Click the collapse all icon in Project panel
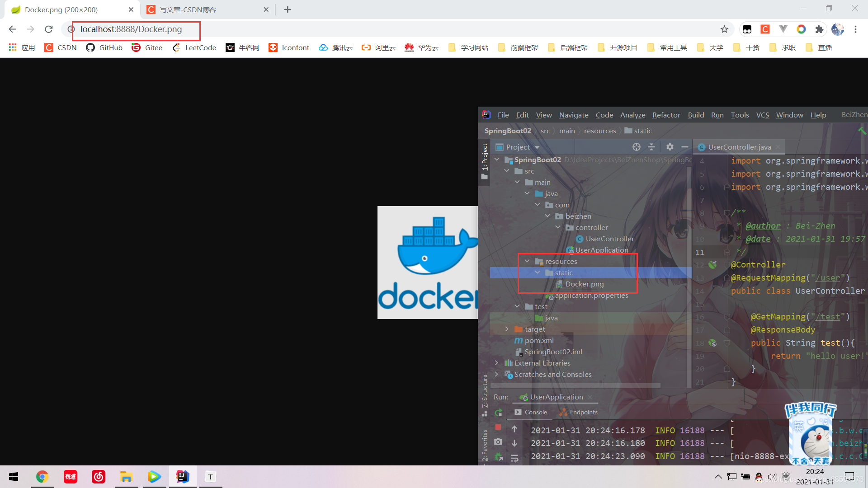 click(x=651, y=147)
